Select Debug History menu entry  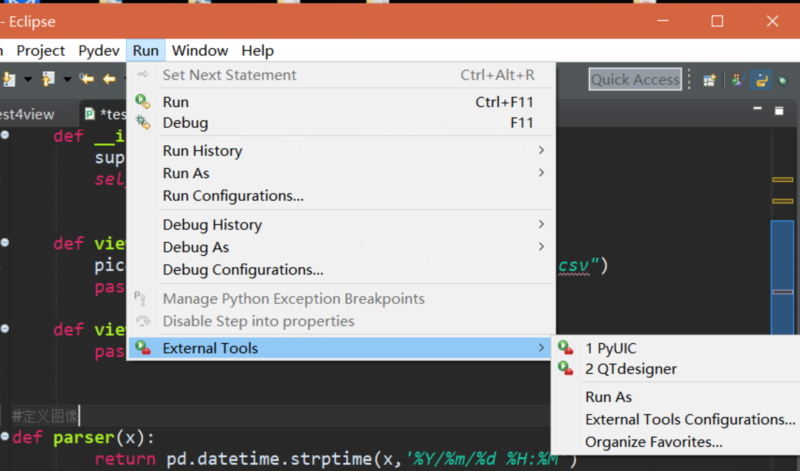(341, 225)
